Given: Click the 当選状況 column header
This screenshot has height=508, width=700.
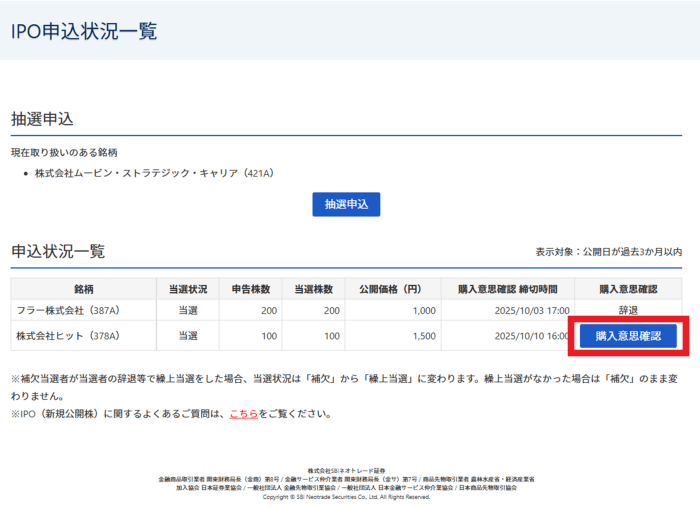Looking at the screenshot, I should (x=187, y=289).
